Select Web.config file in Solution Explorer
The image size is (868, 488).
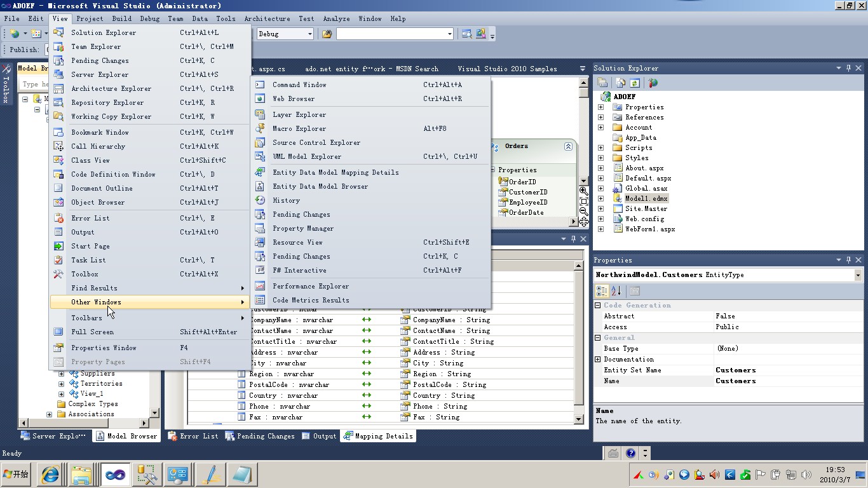point(644,219)
